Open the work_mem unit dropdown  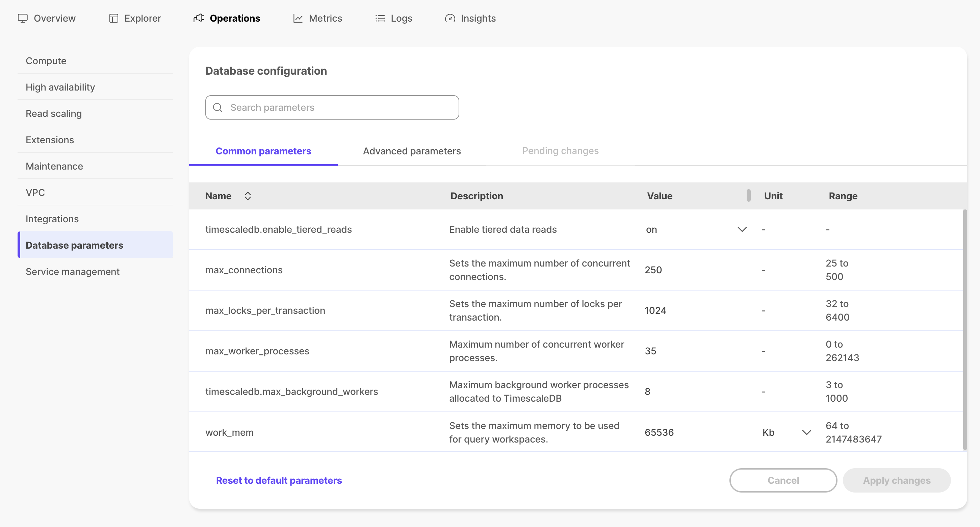click(x=806, y=432)
